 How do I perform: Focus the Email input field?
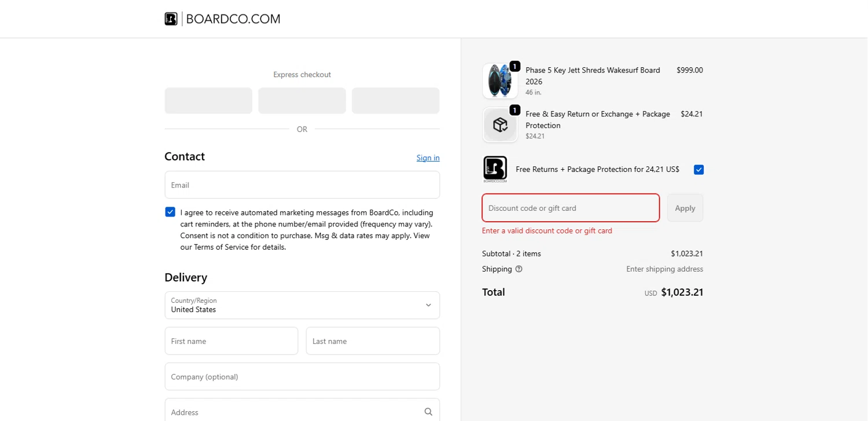point(302,185)
